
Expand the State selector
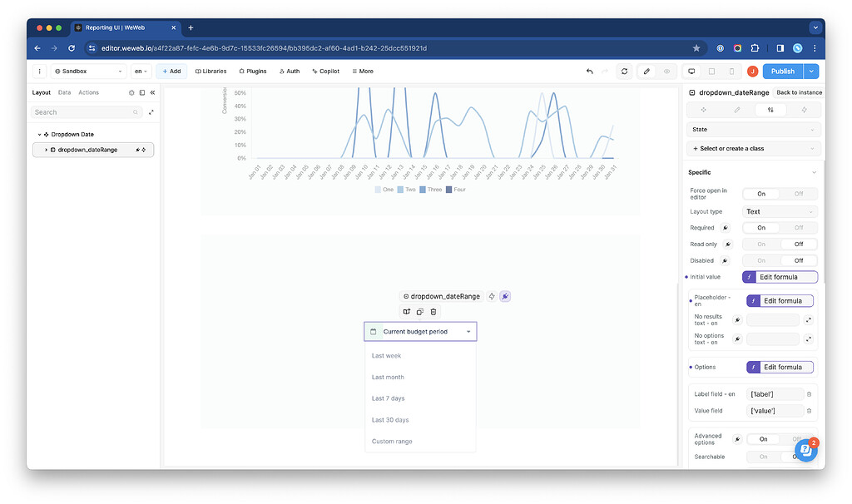tap(754, 130)
